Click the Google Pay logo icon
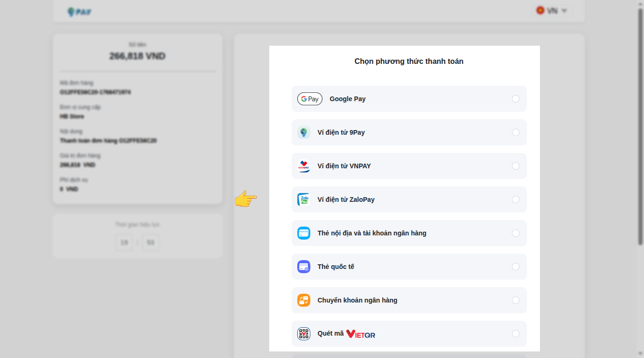Image resolution: width=644 pixels, height=358 pixels. (x=309, y=99)
